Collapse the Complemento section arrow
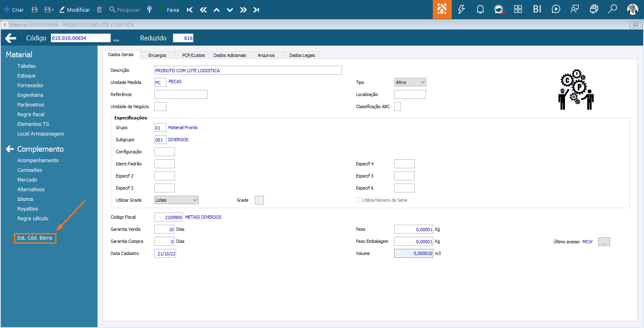This screenshot has width=644, height=328. click(x=10, y=149)
